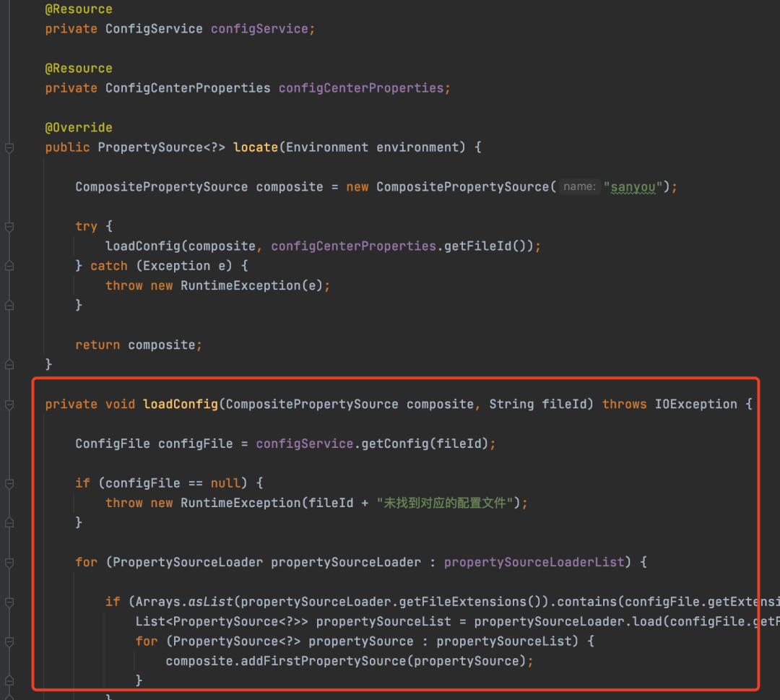Collapse the try block in gutter
This screenshot has width=780, height=700.
coord(9,227)
